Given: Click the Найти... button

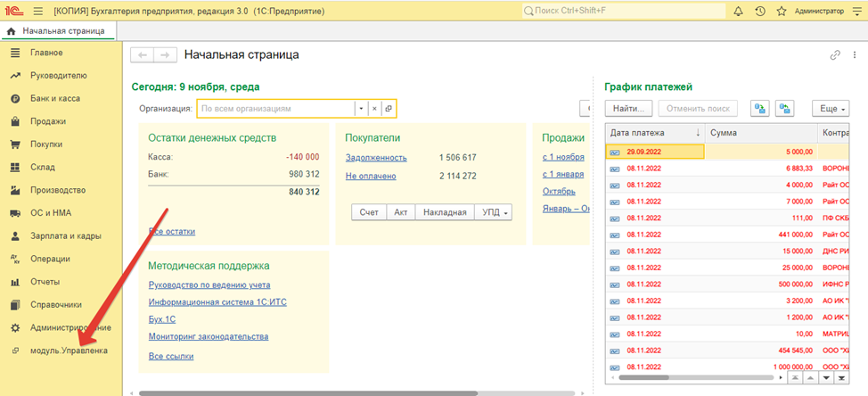Looking at the screenshot, I should tap(629, 109).
